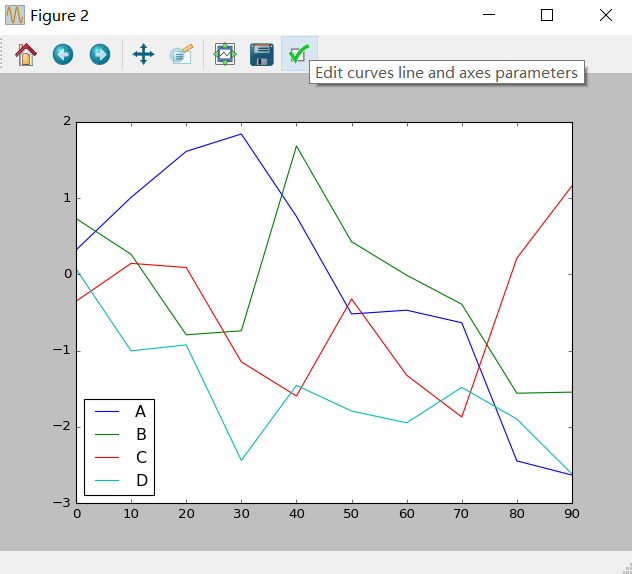The height and width of the screenshot is (574, 632).
Task: Save the figure with floppy disk icon
Action: [x=262, y=54]
